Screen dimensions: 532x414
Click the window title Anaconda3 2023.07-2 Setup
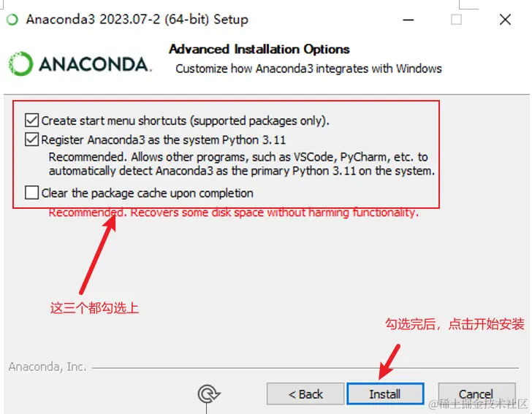[x=137, y=19]
